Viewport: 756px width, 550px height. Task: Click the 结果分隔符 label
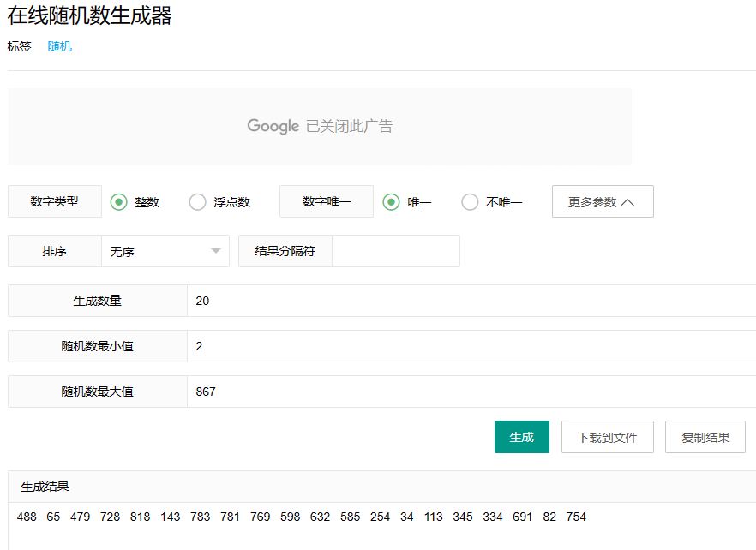coord(285,251)
